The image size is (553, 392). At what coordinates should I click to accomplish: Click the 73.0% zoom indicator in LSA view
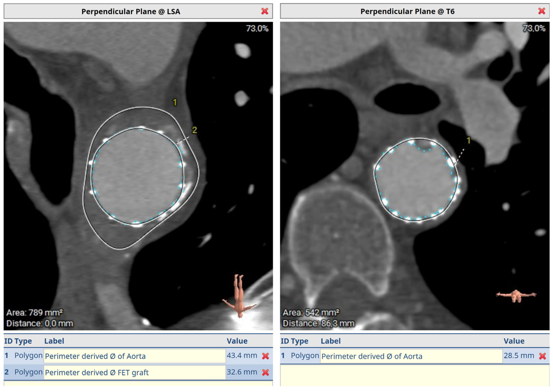point(257,29)
